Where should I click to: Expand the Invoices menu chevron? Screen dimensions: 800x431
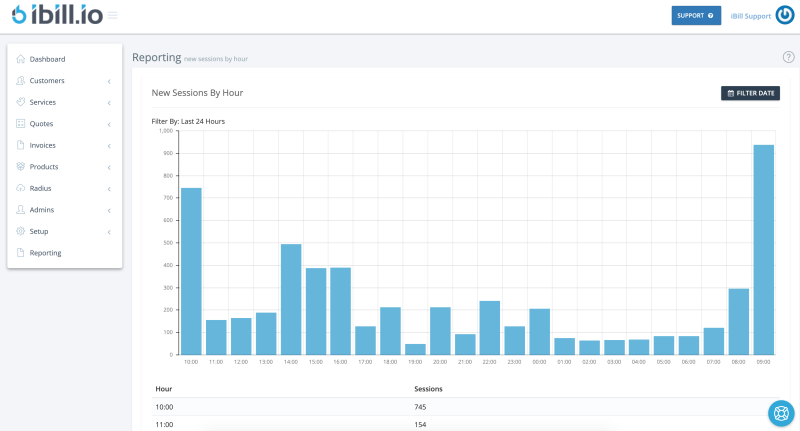tap(109, 145)
